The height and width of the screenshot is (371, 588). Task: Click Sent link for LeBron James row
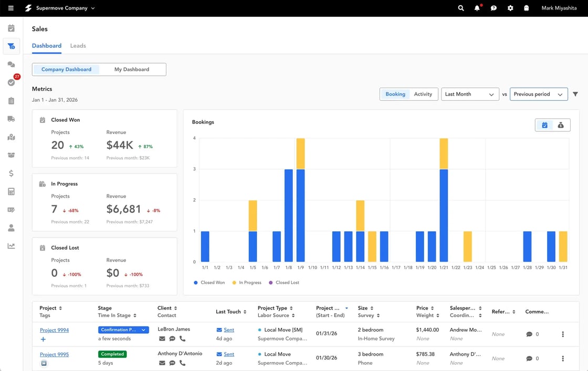pos(229,329)
